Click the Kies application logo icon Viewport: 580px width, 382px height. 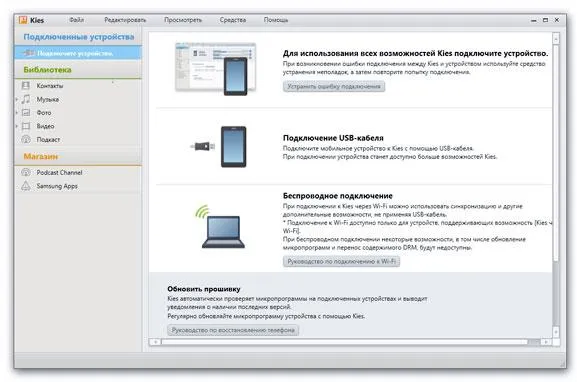pyautogui.click(x=23, y=20)
